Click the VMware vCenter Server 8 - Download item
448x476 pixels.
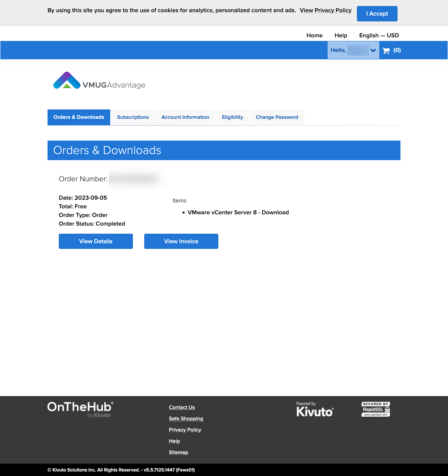238,212
